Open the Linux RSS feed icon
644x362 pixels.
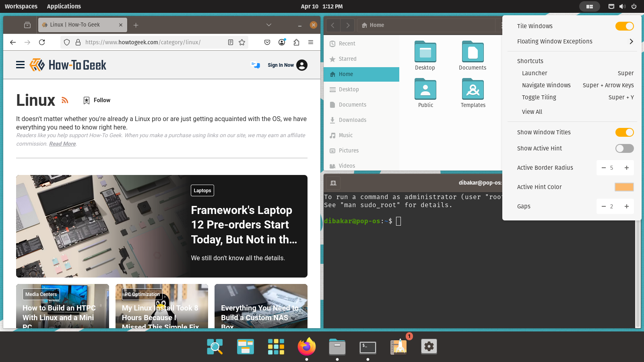pos(65,100)
